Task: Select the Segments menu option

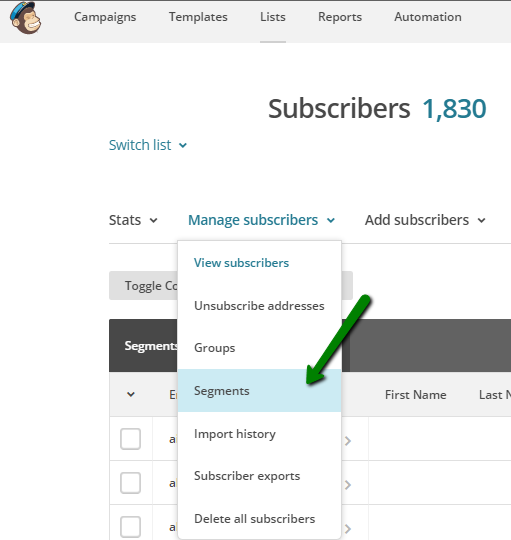Action: [259, 391]
